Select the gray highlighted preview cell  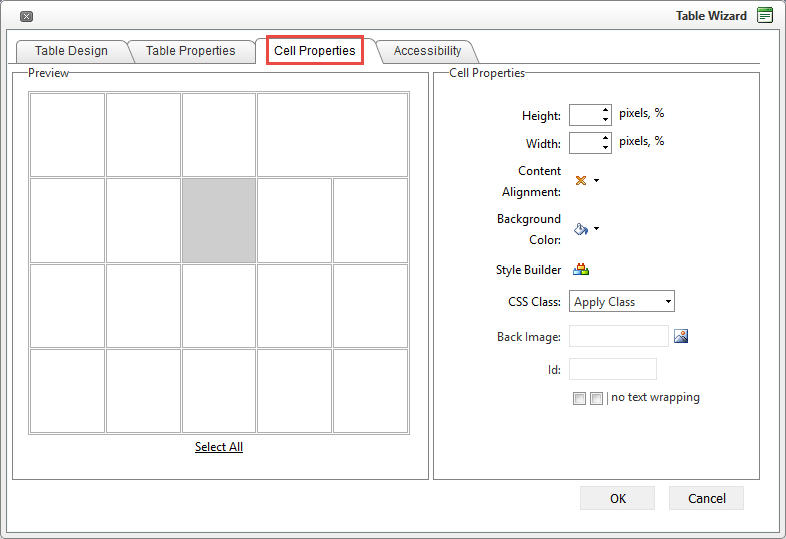click(219, 220)
